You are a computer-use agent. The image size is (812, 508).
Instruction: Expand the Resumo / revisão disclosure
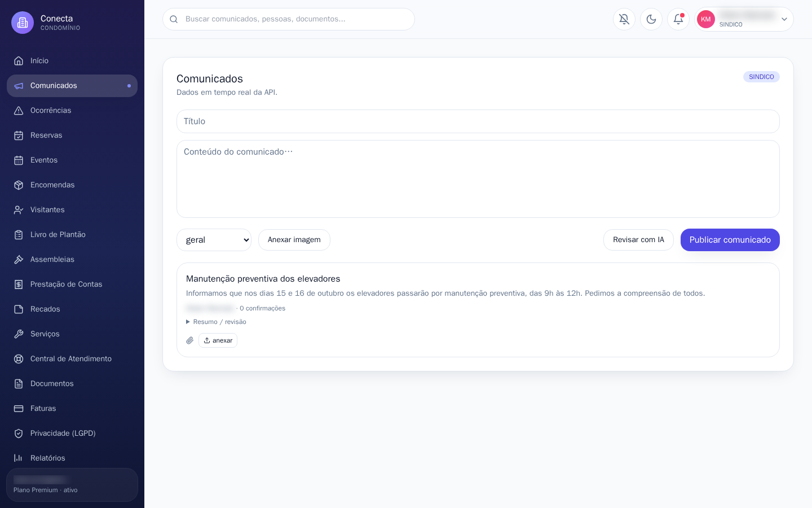(216, 322)
